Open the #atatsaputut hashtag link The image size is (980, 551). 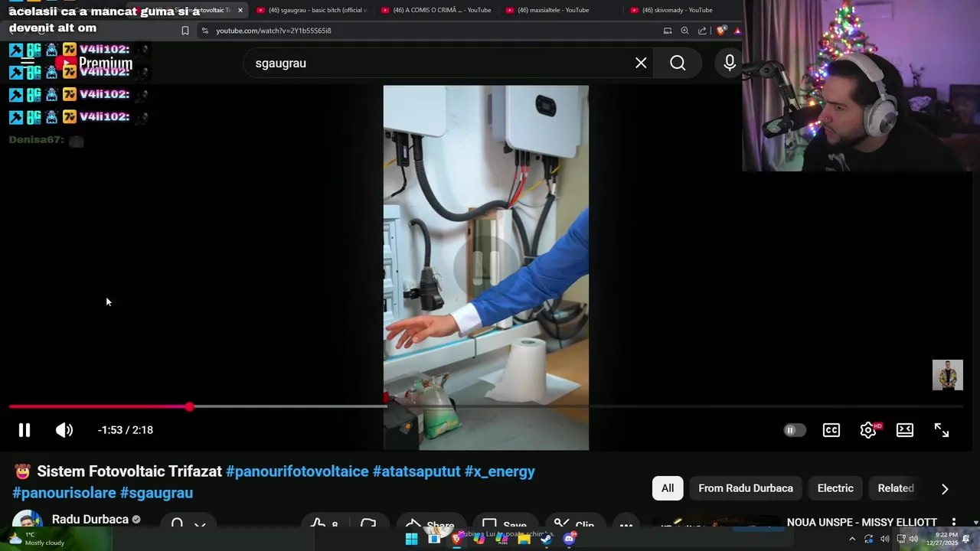pyautogui.click(x=416, y=471)
